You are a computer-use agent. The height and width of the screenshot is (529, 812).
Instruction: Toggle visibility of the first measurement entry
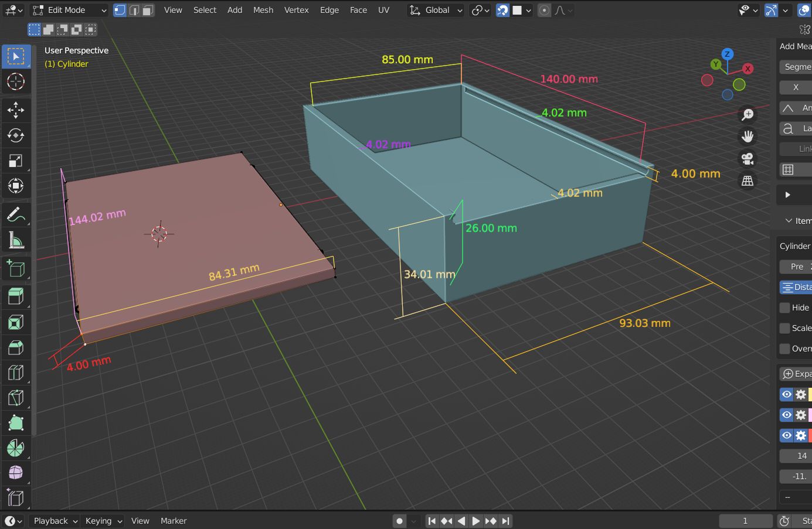[786, 394]
